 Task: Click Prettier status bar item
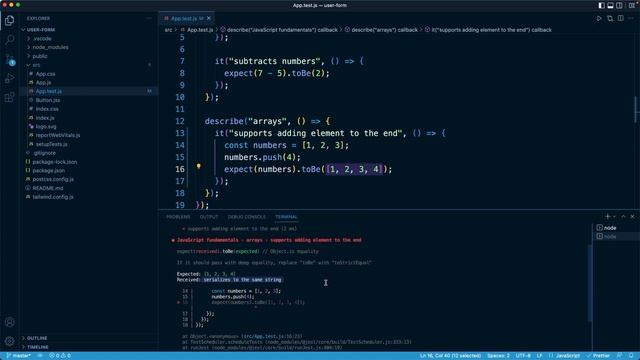[x=598, y=356]
